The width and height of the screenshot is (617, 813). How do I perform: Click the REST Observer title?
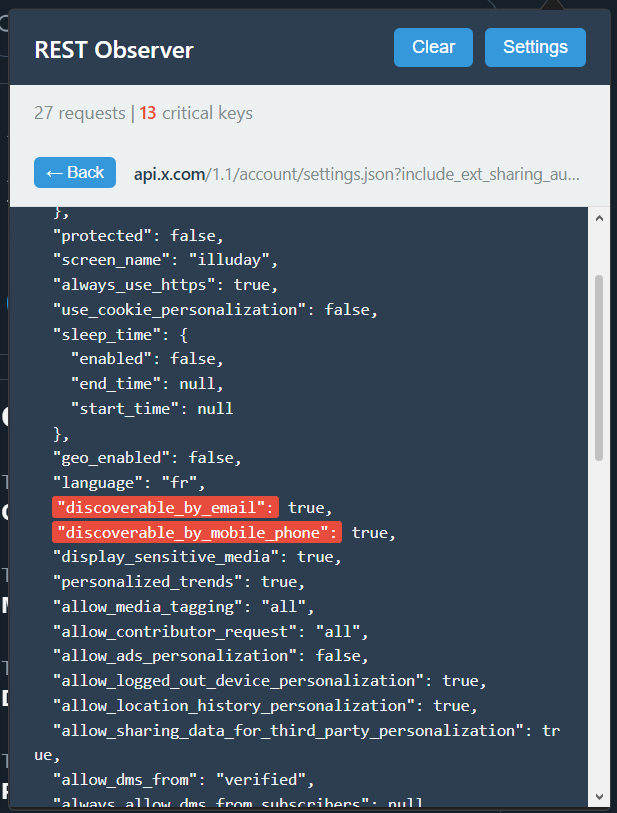[x=114, y=50]
